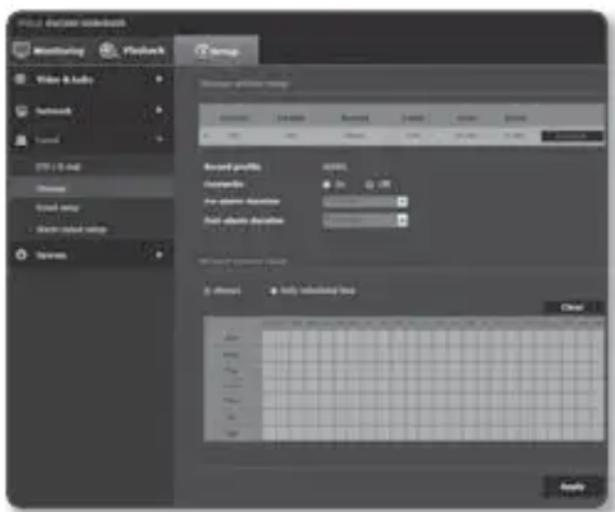The image size is (615, 512).
Task: Switch to the Playback tab
Action: pyautogui.click(x=132, y=51)
